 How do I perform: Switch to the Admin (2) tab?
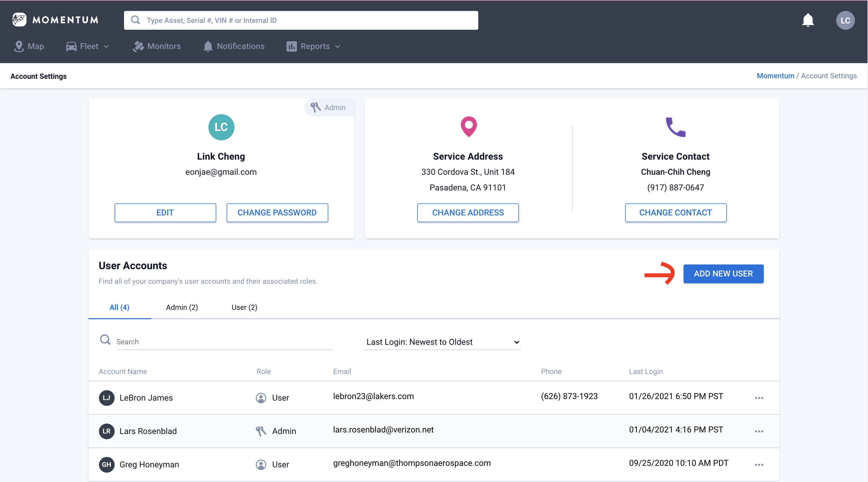182,307
